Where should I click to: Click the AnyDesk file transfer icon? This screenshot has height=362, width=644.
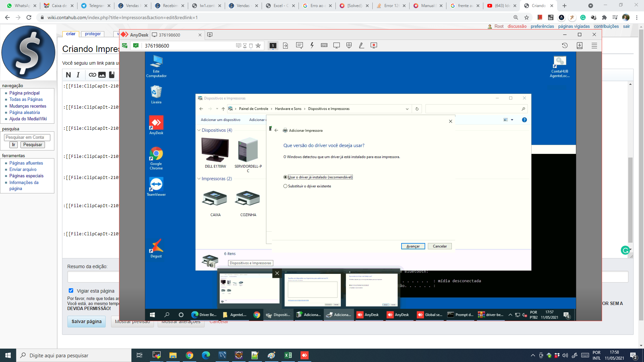(285, 46)
